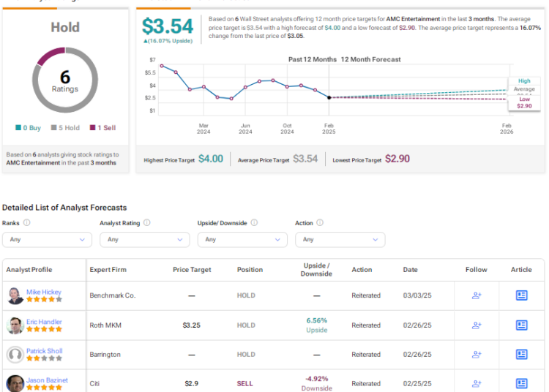The width and height of the screenshot is (549, 392).
Task: Open article for Barrington rating
Action: pos(521,355)
